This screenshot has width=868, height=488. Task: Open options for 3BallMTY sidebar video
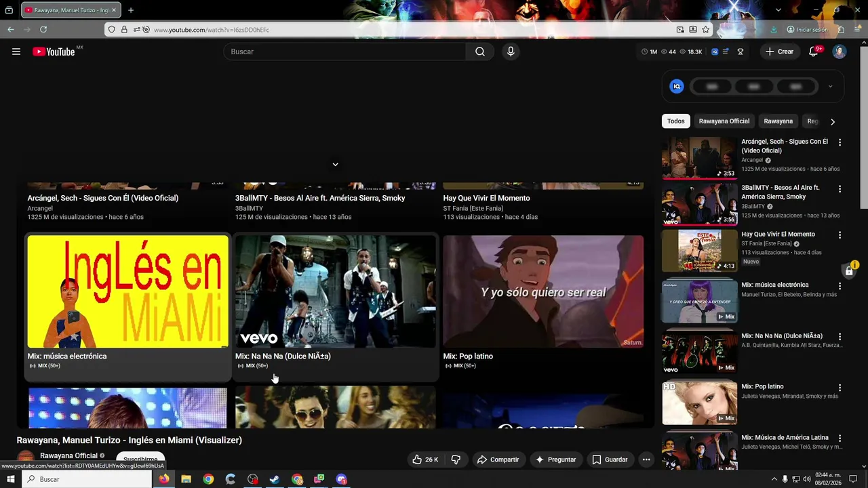pos(840,189)
